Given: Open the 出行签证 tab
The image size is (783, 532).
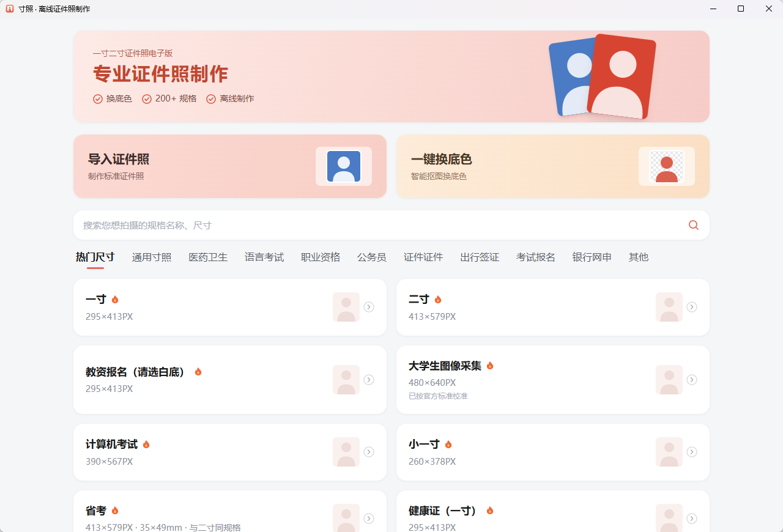Looking at the screenshot, I should [480, 257].
